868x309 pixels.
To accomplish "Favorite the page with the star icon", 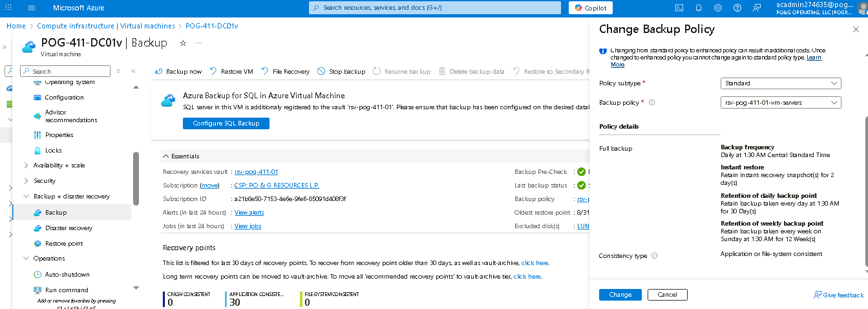I will [183, 43].
